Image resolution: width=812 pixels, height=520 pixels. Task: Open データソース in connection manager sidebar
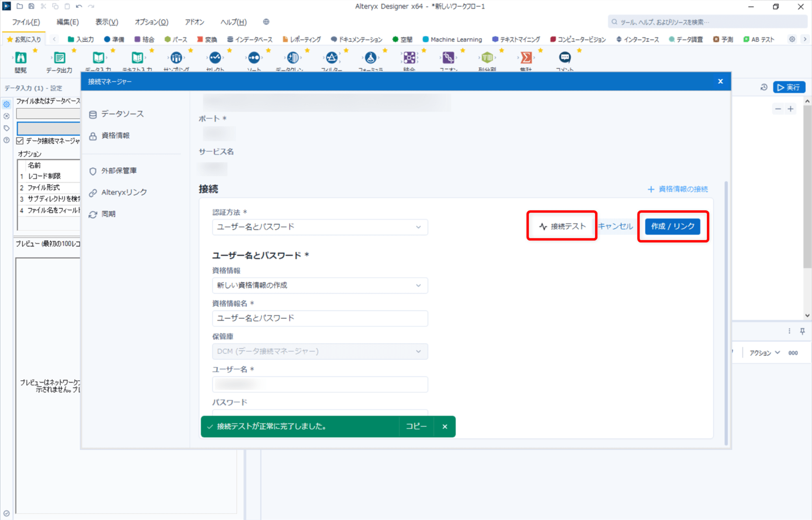[x=117, y=114]
